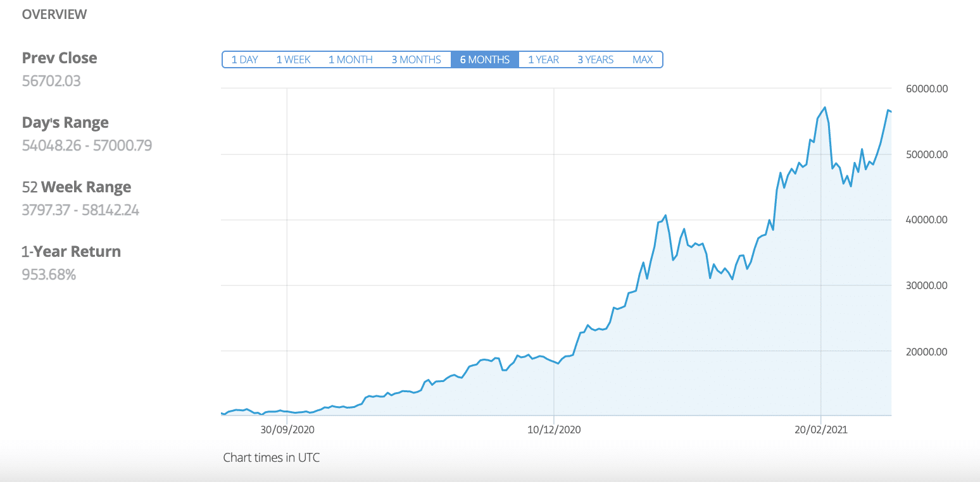Click the chart's highest peak near 20/02/2021
The width and height of the screenshot is (980, 482).
point(825,108)
